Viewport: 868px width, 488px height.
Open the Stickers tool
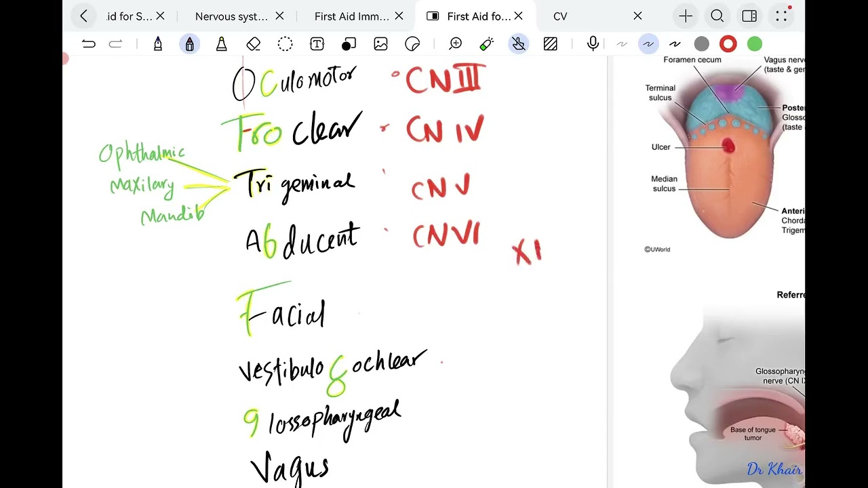412,44
